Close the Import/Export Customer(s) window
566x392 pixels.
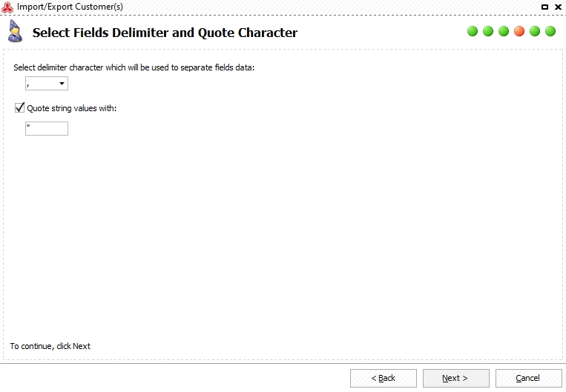click(x=558, y=7)
